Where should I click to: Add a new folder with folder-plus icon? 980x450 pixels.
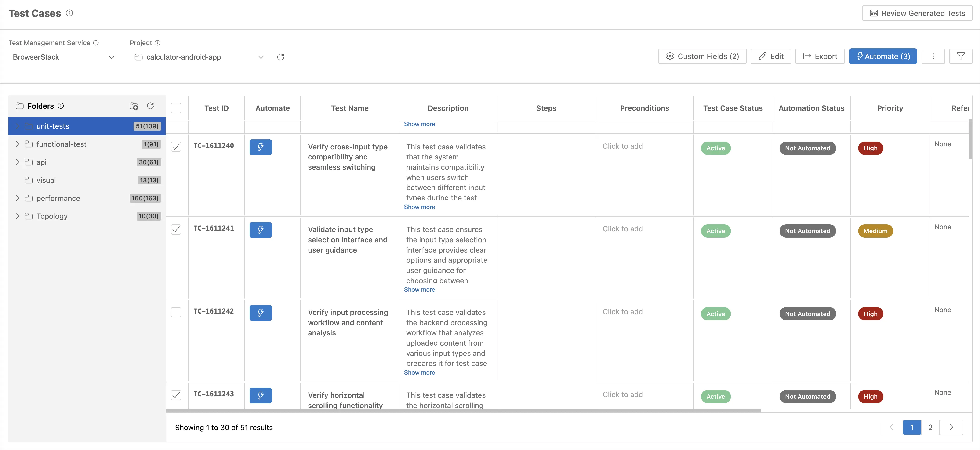(134, 106)
